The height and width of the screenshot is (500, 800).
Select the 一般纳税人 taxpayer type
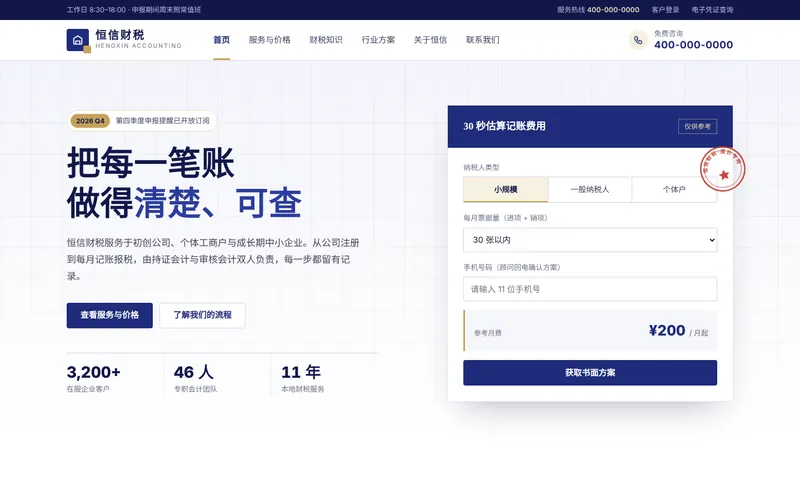(590, 189)
